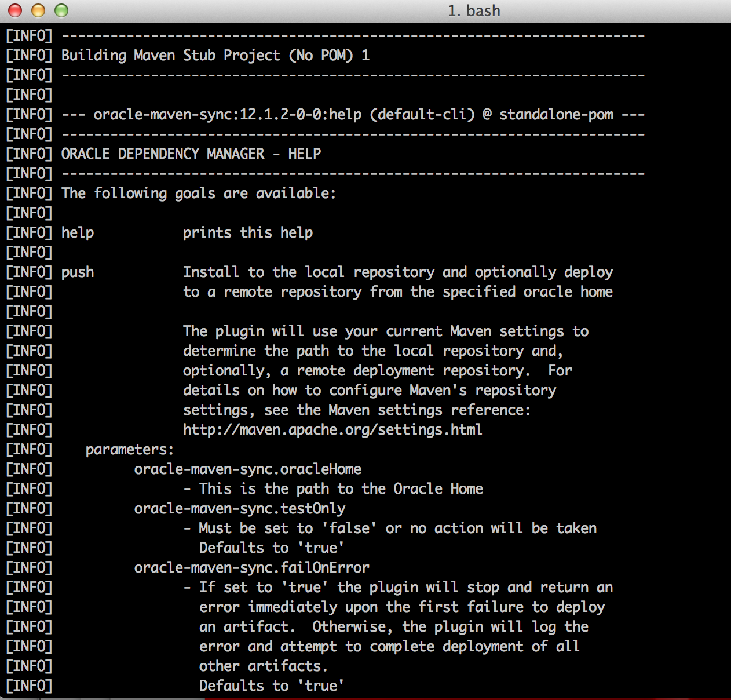Click 'If set to 'true' the plugin will stop' line

[398, 588]
